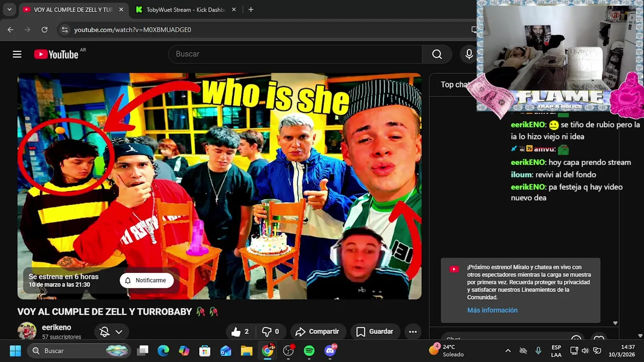Open File Explorer from taskbar

pyautogui.click(x=246, y=350)
